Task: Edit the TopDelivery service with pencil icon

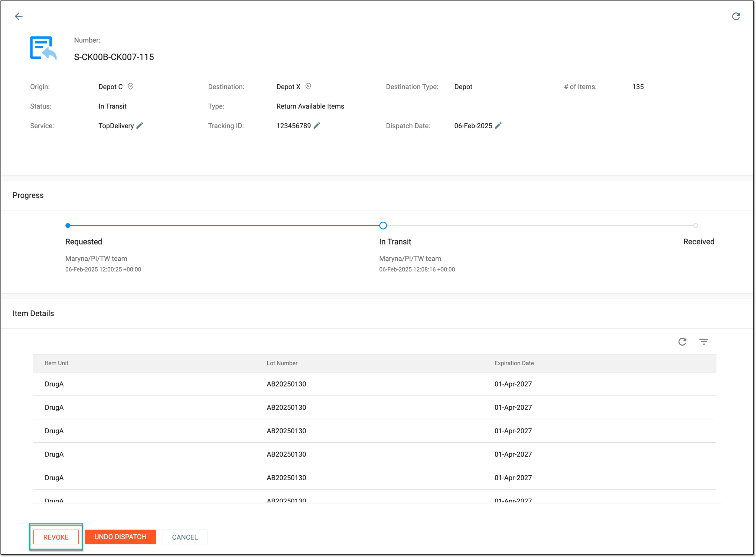Action: coord(140,125)
